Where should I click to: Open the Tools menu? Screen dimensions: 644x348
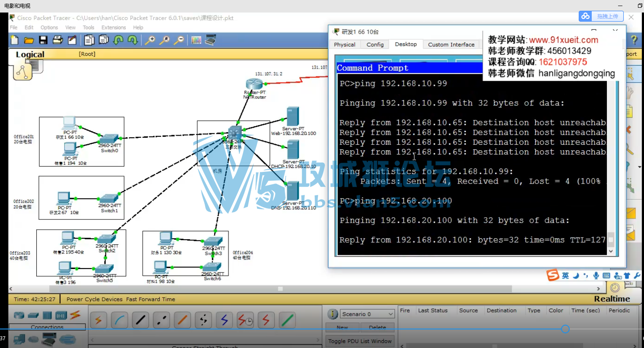coord(89,27)
